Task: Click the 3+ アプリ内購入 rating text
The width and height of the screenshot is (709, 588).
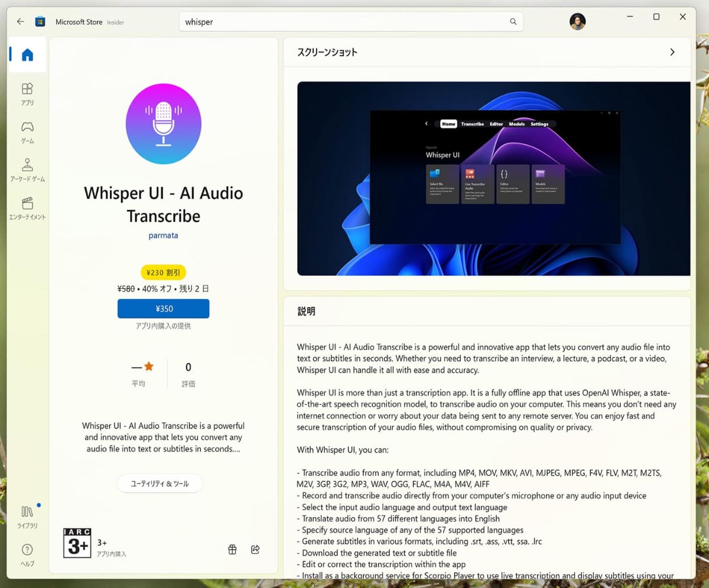Action: [112, 548]
